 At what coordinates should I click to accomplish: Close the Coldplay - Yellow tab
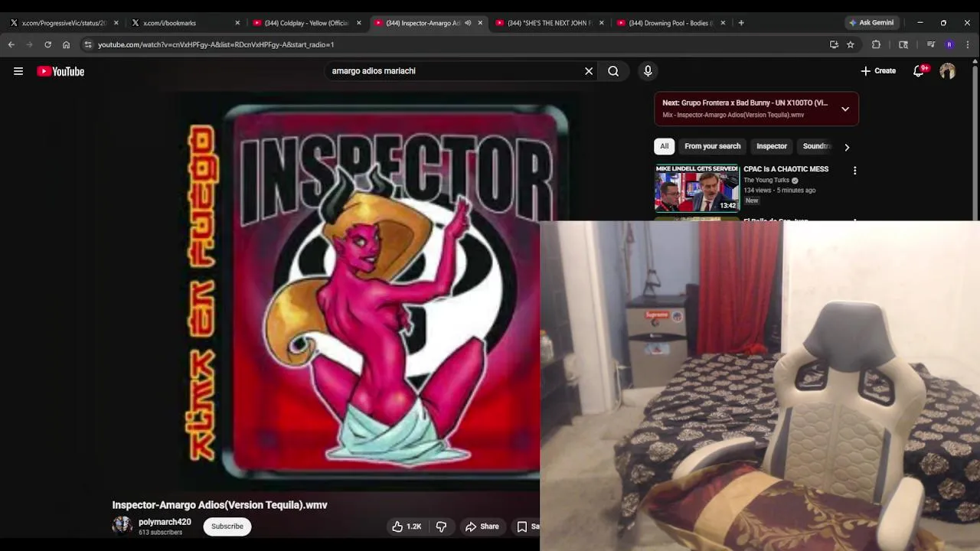tap(358, 23)
